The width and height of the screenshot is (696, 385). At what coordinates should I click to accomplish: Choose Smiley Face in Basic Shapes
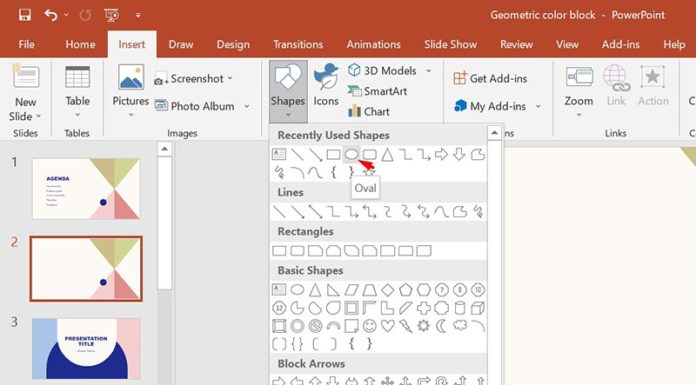(x=369, y=326)
